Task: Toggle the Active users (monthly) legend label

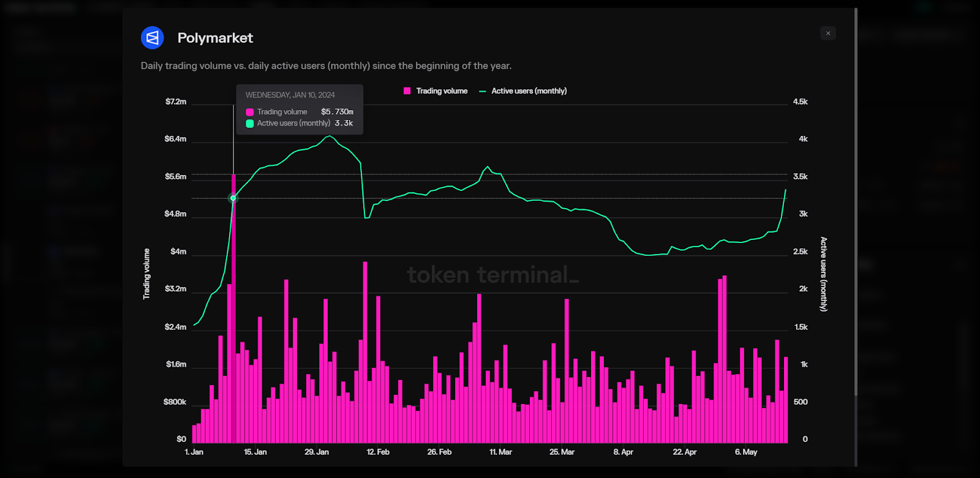Action: [x=529, y=91]
